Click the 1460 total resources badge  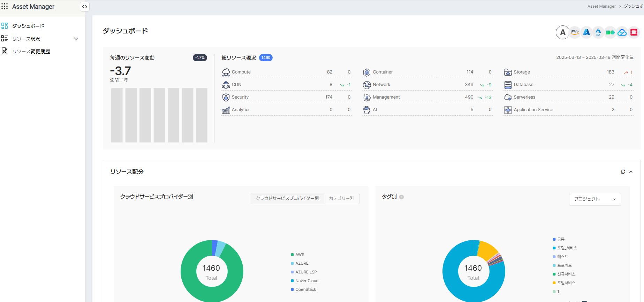point(266,57)
